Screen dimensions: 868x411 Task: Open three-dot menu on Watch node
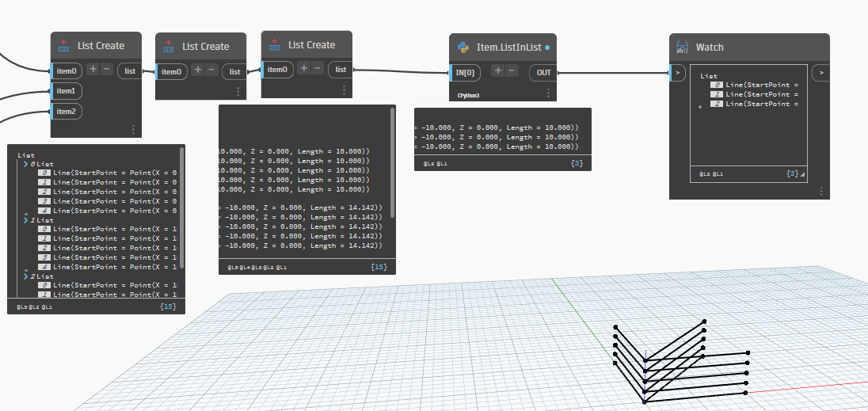821,191
